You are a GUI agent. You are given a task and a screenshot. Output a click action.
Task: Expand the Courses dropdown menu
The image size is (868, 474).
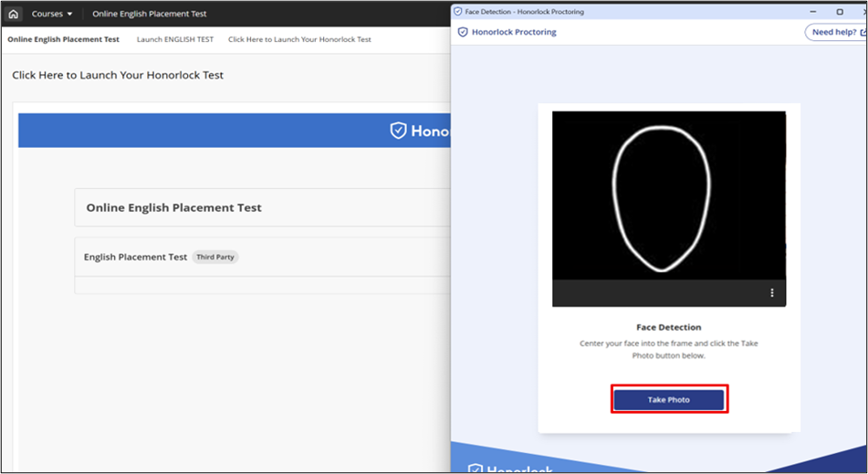click(x=52, y=14)
